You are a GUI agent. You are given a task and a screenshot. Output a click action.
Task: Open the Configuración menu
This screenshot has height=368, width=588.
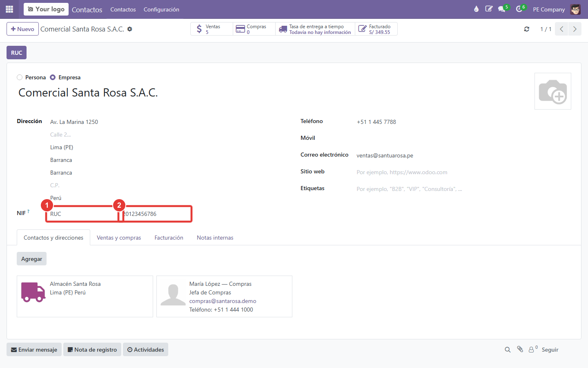coord(161,9)
